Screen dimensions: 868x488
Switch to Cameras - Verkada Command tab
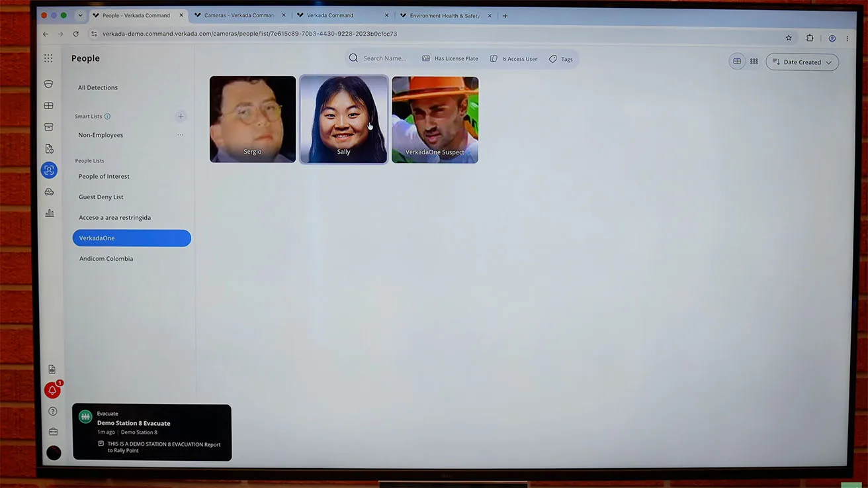click(x=238, y=15)
